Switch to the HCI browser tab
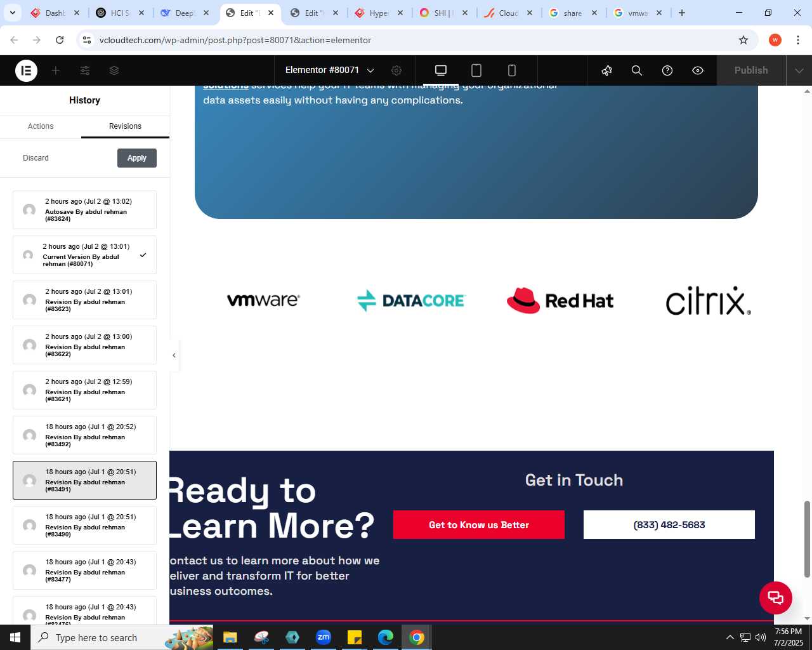812x650 pixels. [120, 13]
